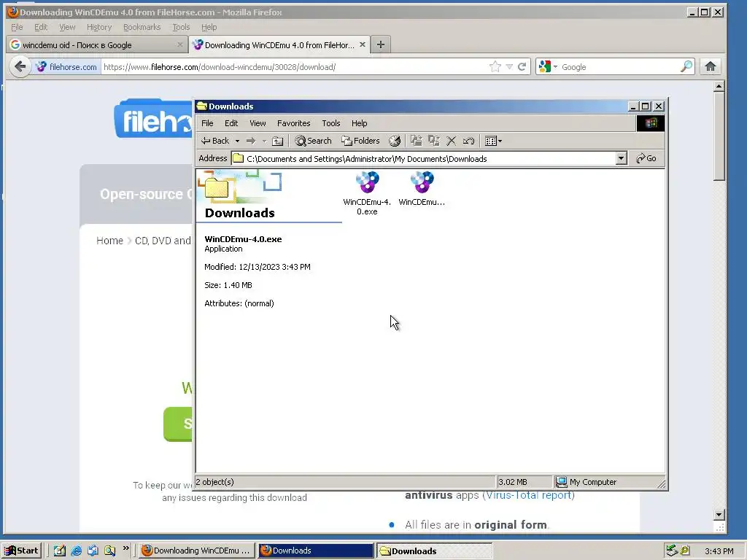Image resolution: width=747 pixels, height=560 pixels.
Task: Switch to the folder-icon Downloads taskbar button
Action: tap(434, 551)
